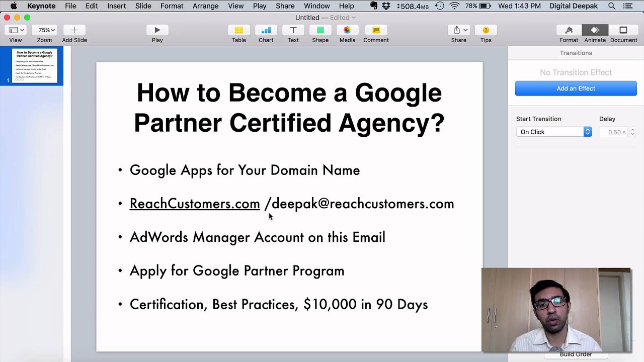The width and height of the screenshot is (644, 362).
Task: Open the File menu
Action: [70, 6]
